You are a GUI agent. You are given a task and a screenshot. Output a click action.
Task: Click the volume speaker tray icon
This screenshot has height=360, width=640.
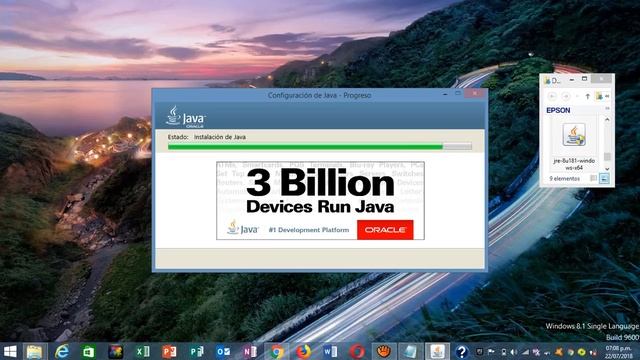coord(513,352)
